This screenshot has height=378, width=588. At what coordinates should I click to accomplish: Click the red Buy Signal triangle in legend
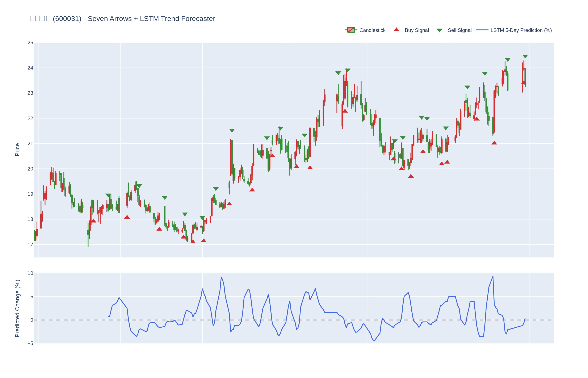[x=396, y=30]
